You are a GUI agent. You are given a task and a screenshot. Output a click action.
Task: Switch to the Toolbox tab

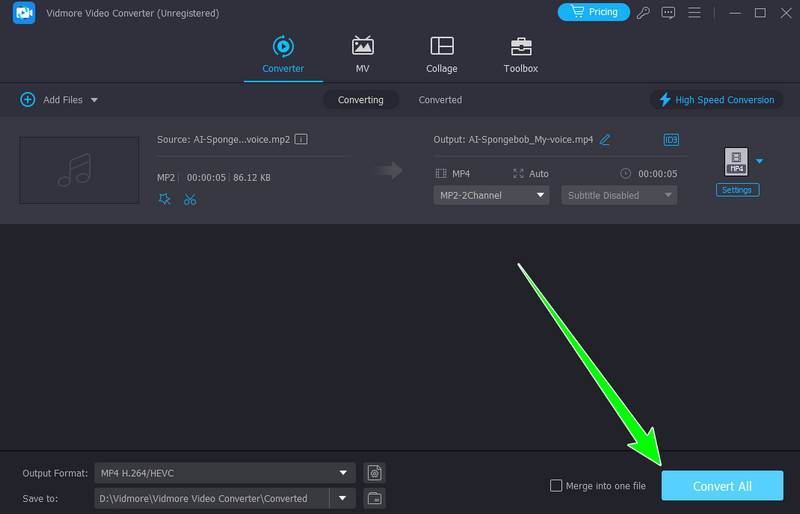[x=520, y=55]
